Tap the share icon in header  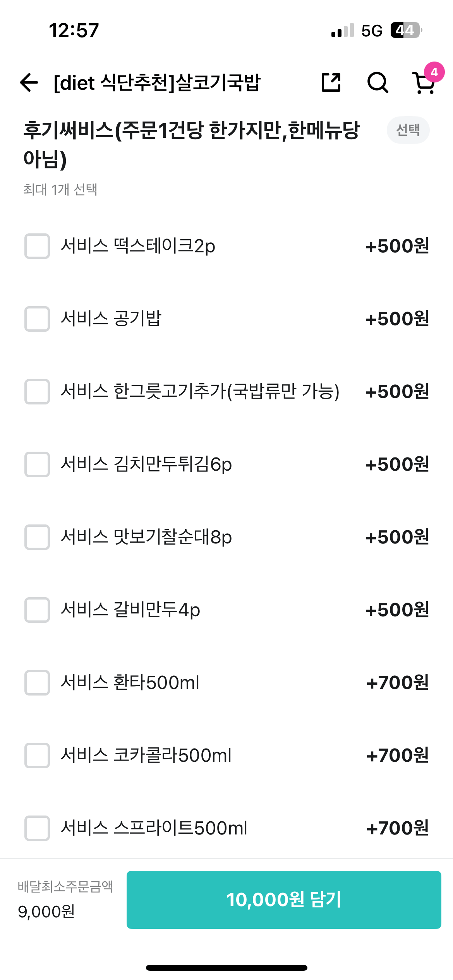[331, 82]
